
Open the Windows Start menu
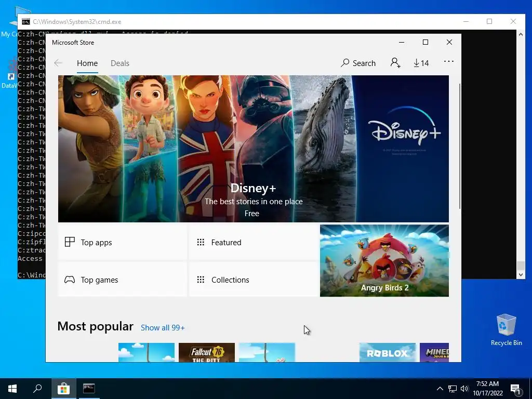point(12,389)
